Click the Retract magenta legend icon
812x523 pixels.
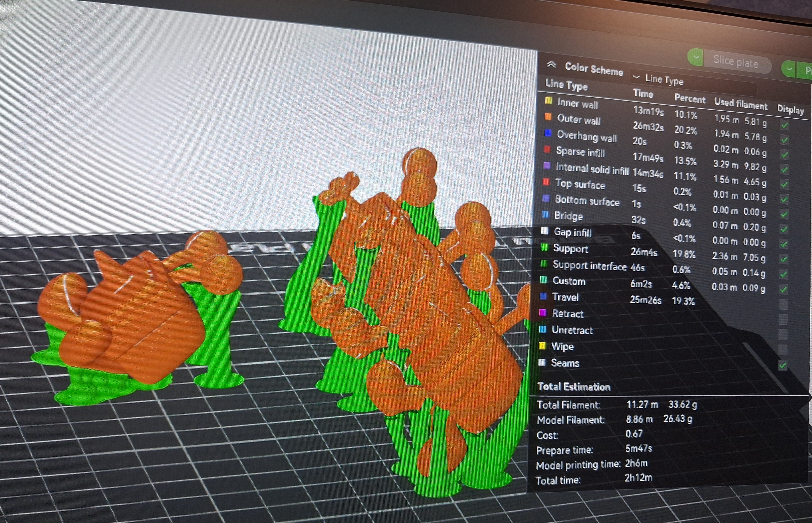[543, 312]
